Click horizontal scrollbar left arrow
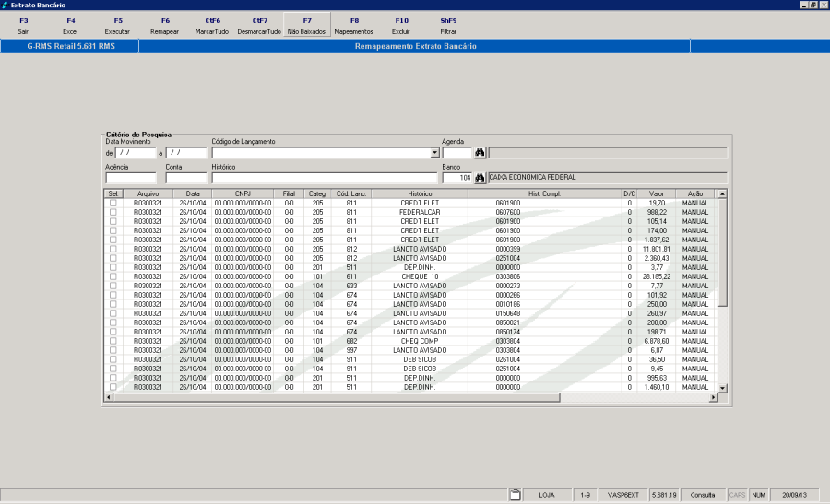830x504 pixels. point(109,397)
